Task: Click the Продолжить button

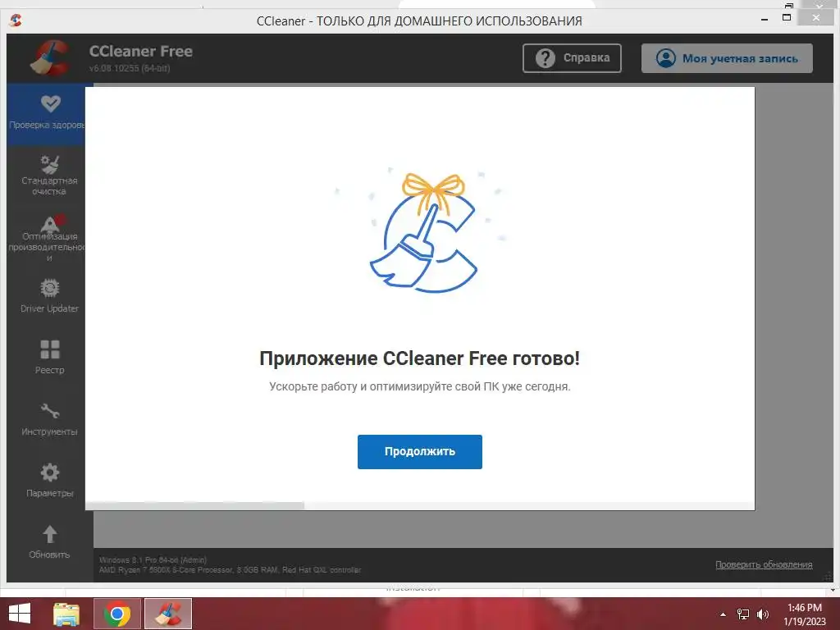Action: tap(419, 452)
